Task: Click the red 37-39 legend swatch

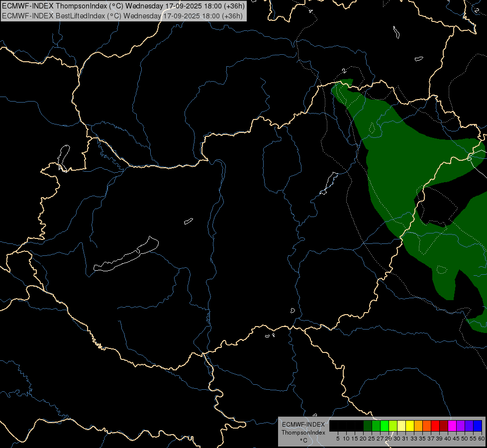Action: [x=435, y=426]
